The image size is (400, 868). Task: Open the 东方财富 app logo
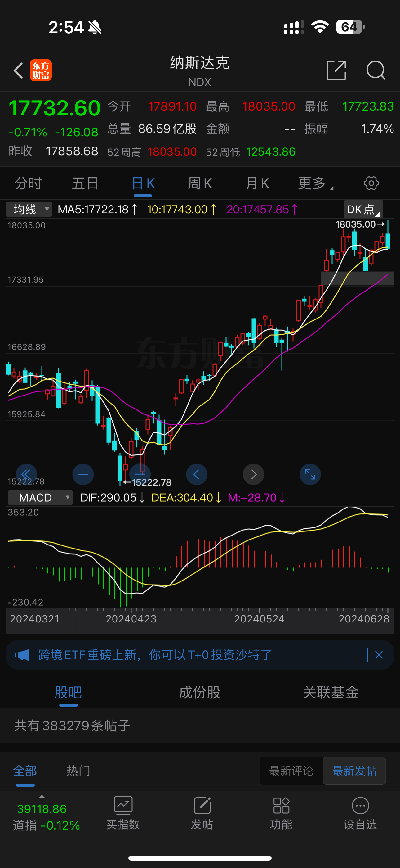(x=41, y=70)
